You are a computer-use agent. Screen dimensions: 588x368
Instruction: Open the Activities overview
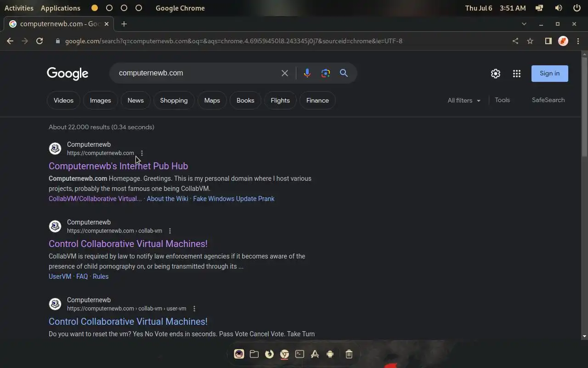pos(19,8)
